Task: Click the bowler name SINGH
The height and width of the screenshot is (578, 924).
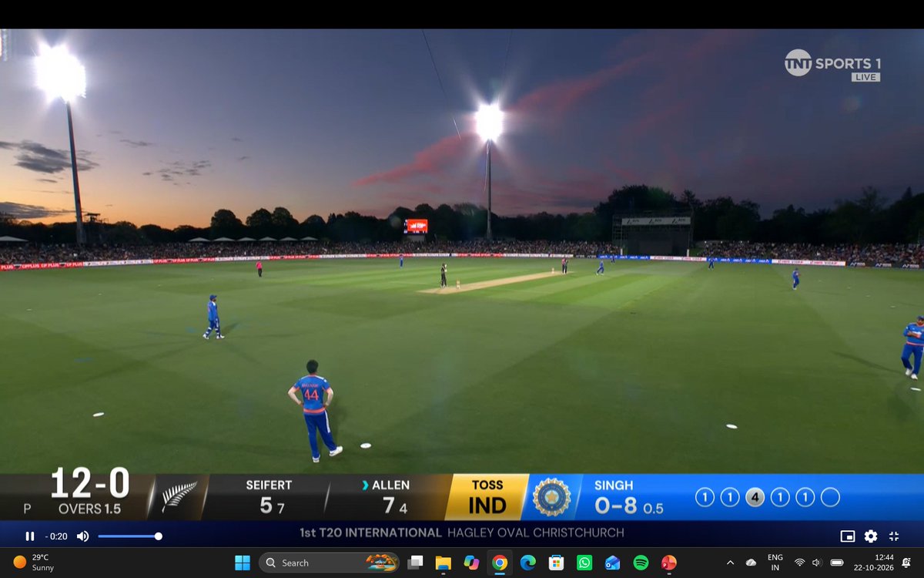Action: [614, 485]
